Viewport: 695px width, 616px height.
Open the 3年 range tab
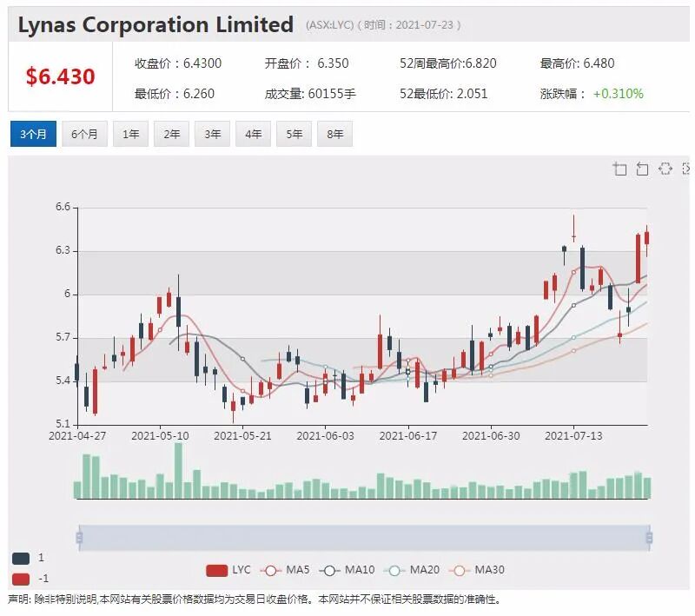point(212,134)
